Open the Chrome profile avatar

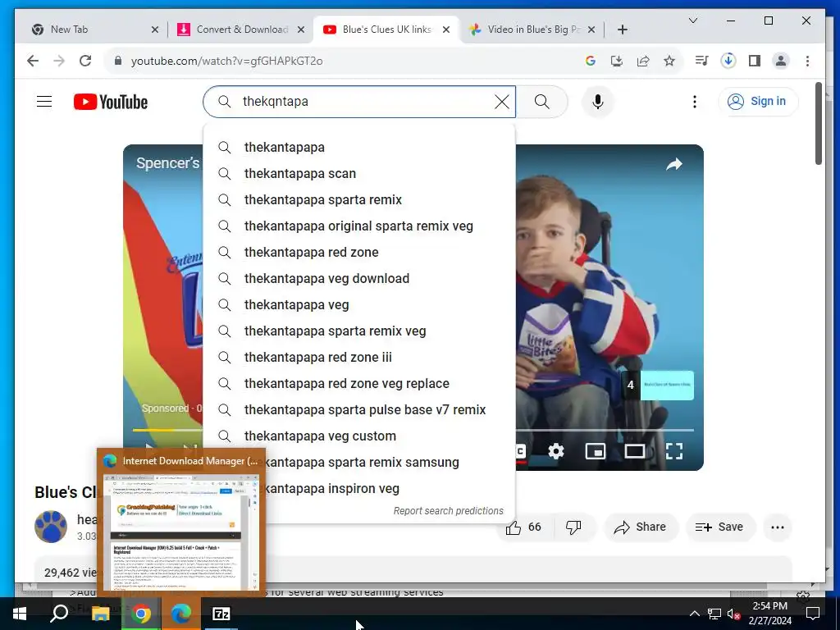(781, 61)
